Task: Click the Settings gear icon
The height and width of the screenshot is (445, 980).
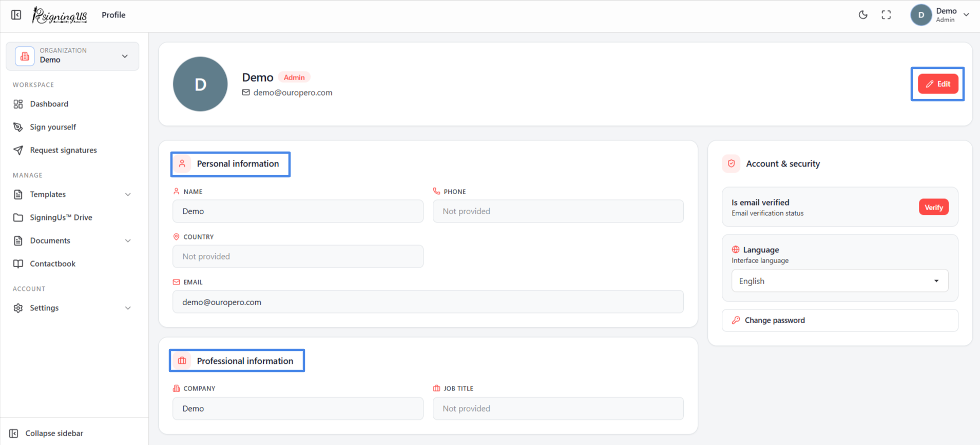Action: [x=18, y=308]
